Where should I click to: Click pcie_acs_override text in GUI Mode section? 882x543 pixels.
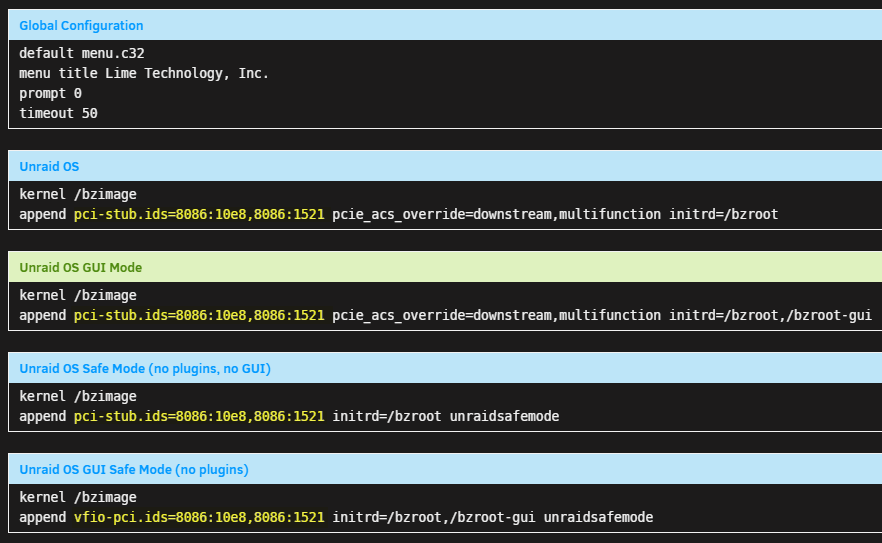[x=496, y=315]
